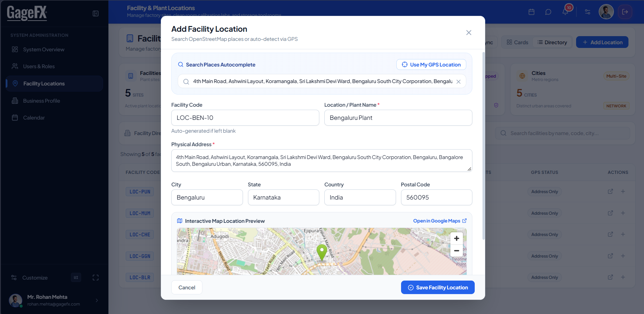Click the logout icon
The height and width of the screenshot is (314, 644).
[x=625, y=12]
